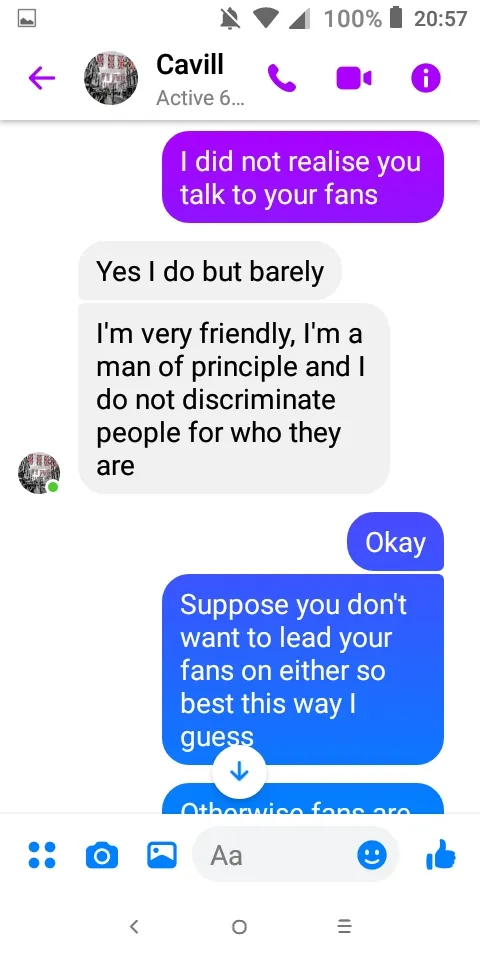Jump to latest messages with down arrow
This screenshot has height=960, width=480.
tap(239, 773)
